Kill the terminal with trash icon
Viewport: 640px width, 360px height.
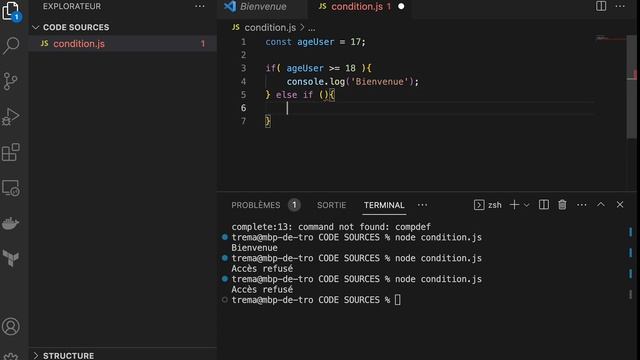click(562, 204)
